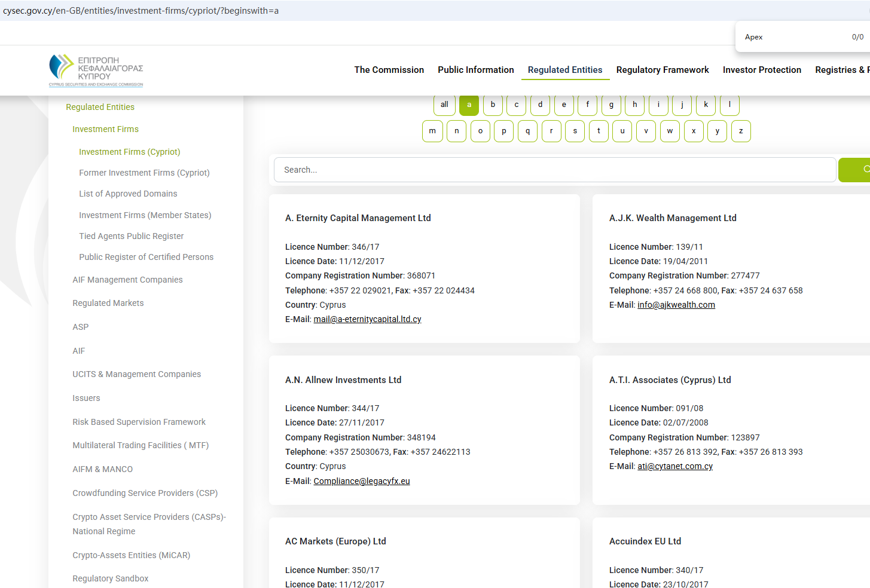The width and height of the screenshot is (870, 588).
Task: Open The Commission menu
Action: click(x=389, y=70)
